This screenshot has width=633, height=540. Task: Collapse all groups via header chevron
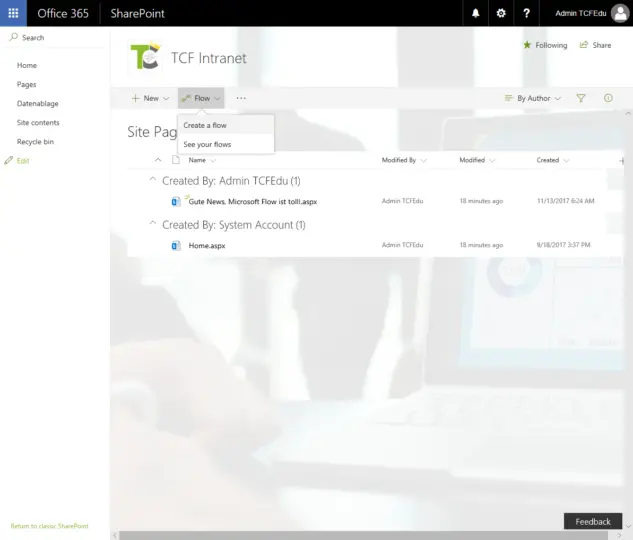pos(158,160)
